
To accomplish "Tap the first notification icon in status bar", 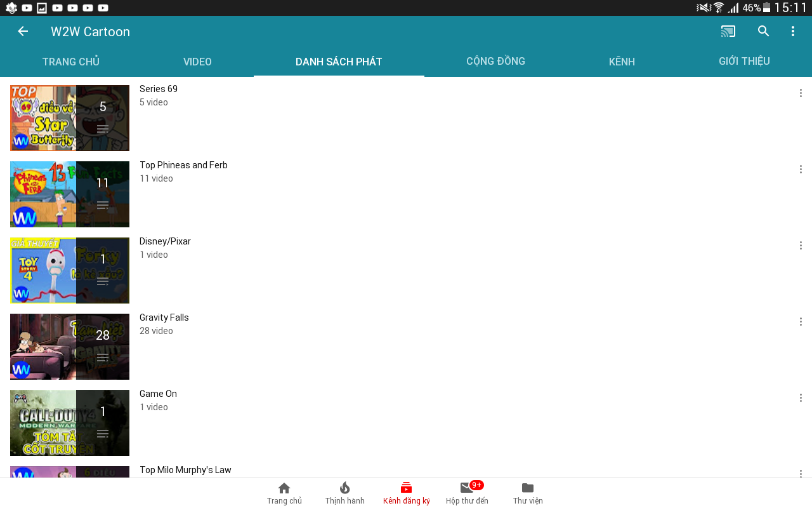I will pyautogui.click(x=11, y=8).
